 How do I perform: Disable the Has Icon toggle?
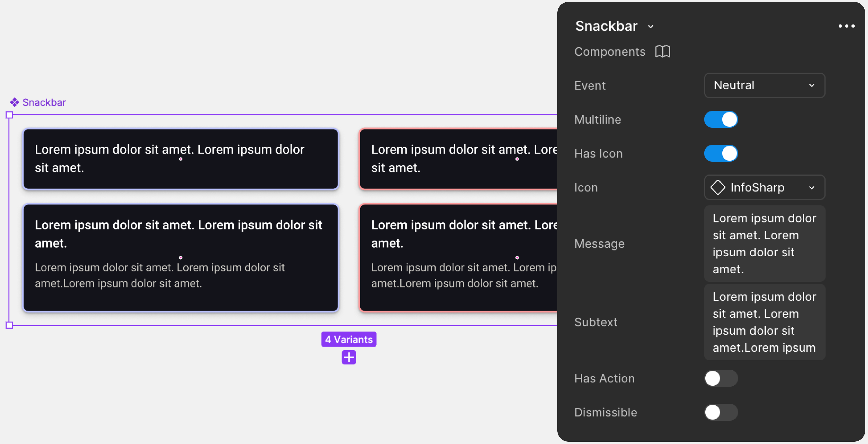pyautogui.click(x=721, y=153)
